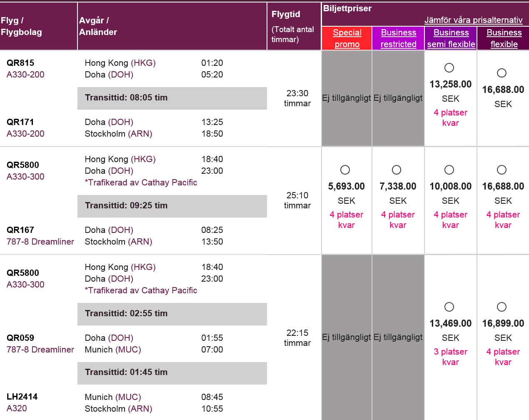View A330-200 aircraft info under QR171

(x=25, y=134)
